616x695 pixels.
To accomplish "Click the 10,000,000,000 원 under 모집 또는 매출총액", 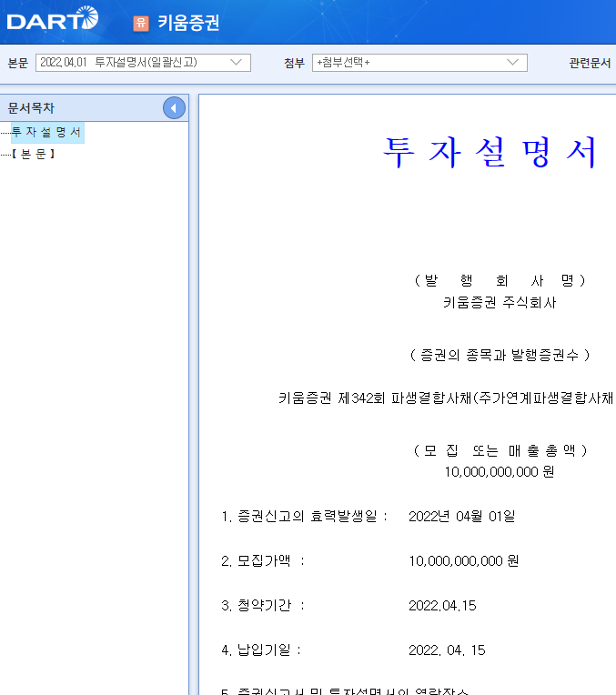I will (500, 471).
